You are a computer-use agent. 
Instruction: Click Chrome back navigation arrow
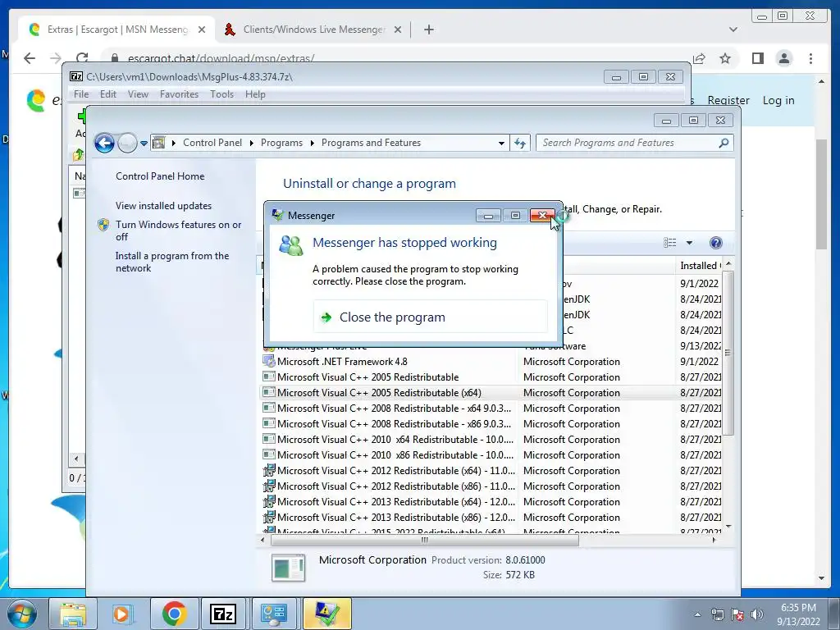(30, 58)
